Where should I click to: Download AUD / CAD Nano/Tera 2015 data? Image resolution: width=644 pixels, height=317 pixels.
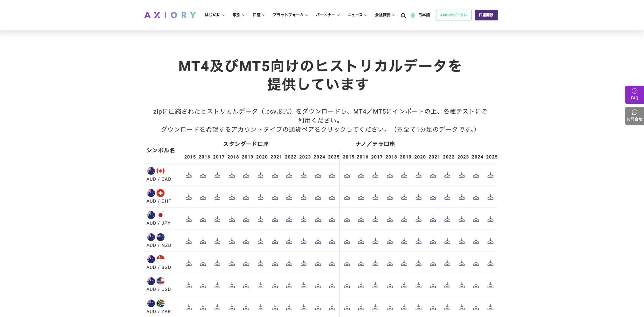347,175
